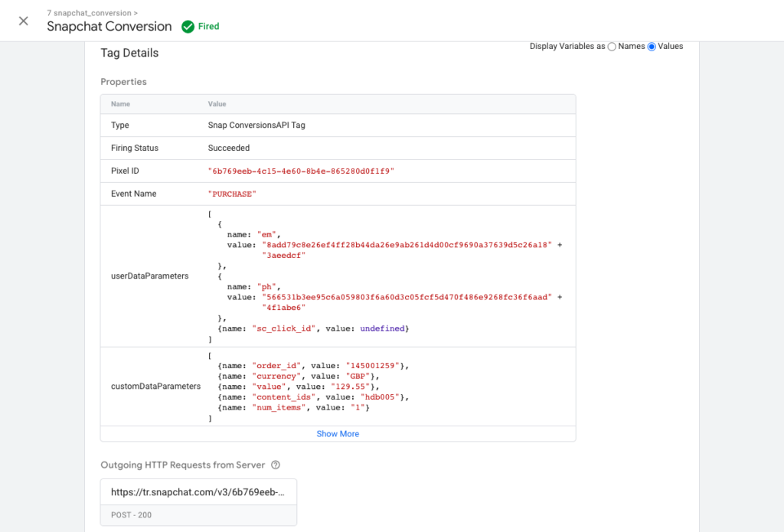The height and width of the screenshot is (532, 784).
Task: Click the undefined sc_click_id value
Action: tap(381, 328)
